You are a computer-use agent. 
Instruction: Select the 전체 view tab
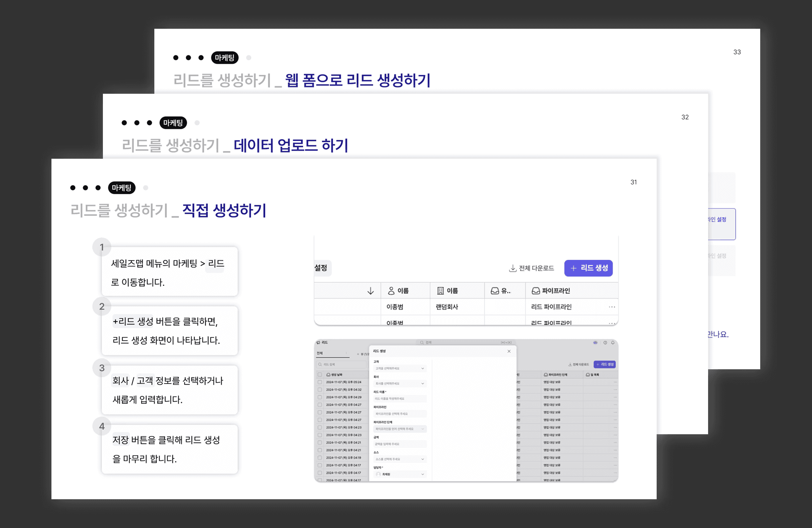coord(320,353)
